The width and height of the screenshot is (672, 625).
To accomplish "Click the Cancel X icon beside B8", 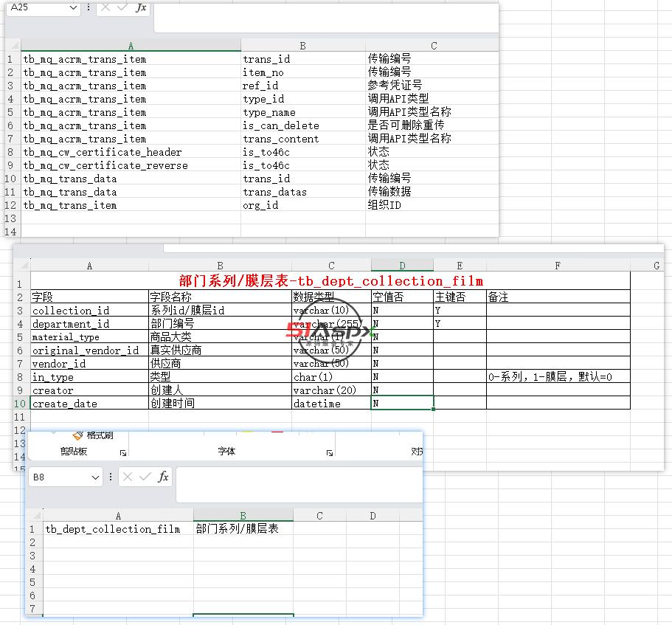I will click(128, 477).
